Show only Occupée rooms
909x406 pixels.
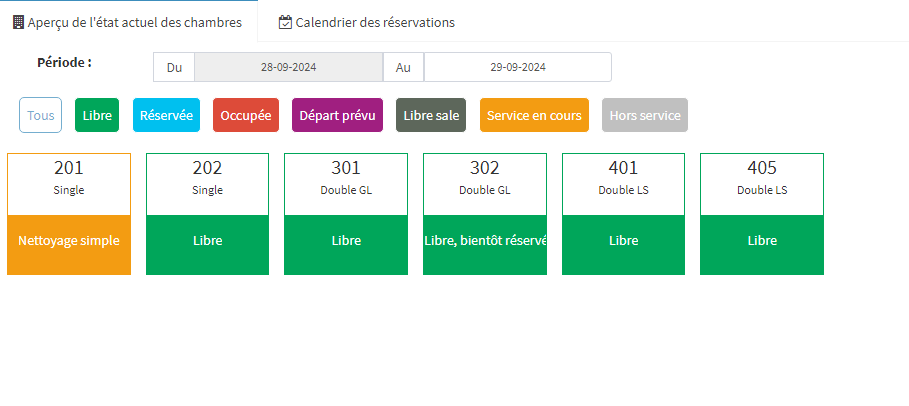tap(246, 115)
